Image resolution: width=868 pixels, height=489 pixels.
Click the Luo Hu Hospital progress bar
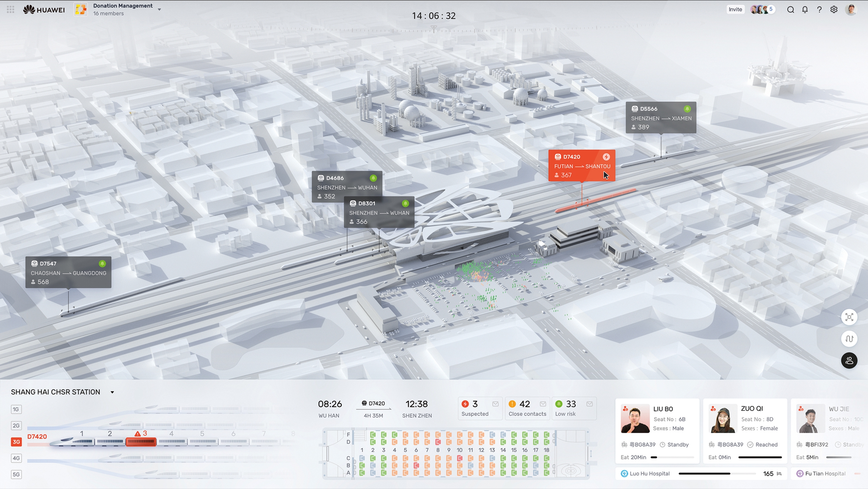click(x=717, y=474)
